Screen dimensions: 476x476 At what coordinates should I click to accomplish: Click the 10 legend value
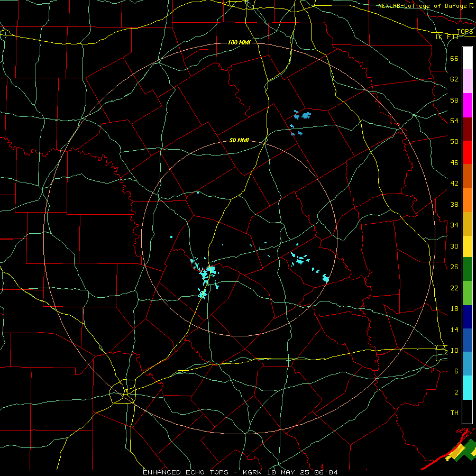[454, 350]
